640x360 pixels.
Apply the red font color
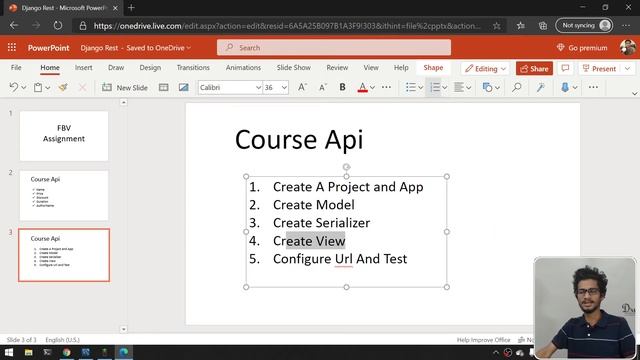362,87
